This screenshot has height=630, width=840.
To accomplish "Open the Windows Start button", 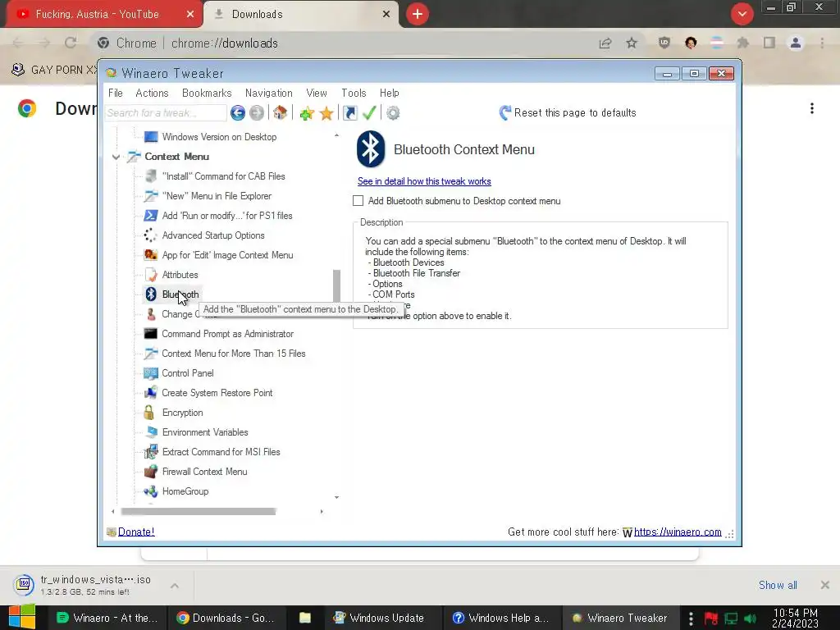I will tap(22, 617).
